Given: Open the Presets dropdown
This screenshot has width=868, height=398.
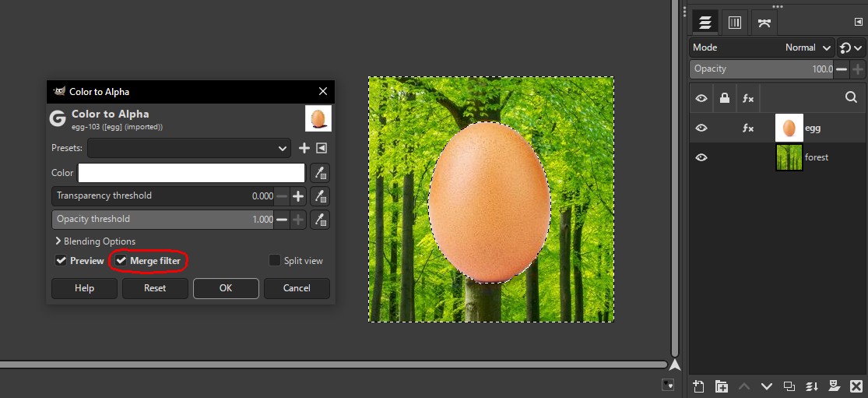Looking at the screenshot, I should (x=188, y=148).
